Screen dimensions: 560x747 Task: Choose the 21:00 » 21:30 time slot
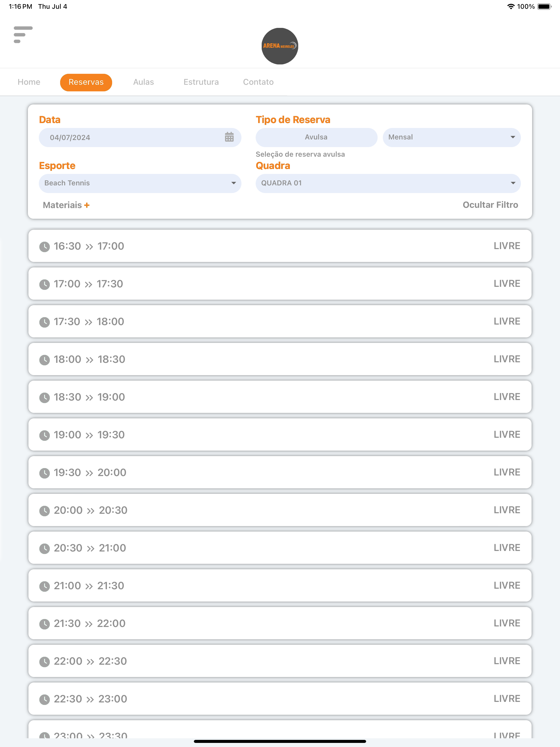tap(280, 586)
